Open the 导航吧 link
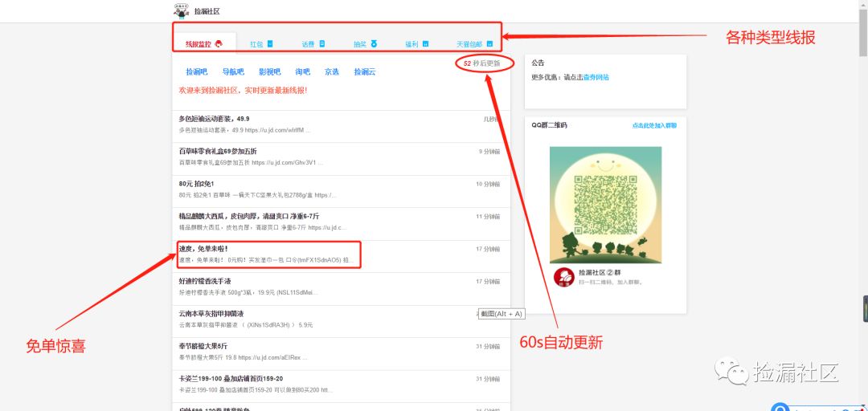Image resolution: width=868 pixels, height=411 pixels. (233, 72)
